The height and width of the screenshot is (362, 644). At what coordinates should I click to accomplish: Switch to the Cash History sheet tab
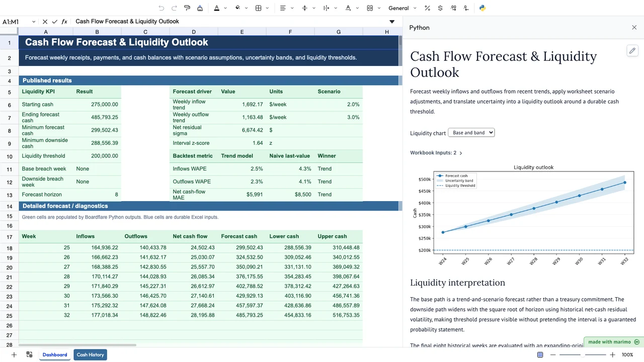click(x=91, y=355)
